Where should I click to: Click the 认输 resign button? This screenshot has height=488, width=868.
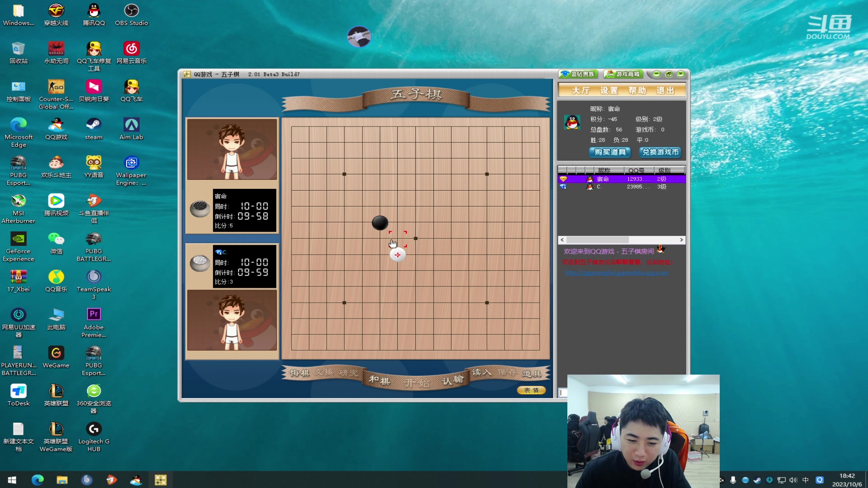click(x=453, y=380)
